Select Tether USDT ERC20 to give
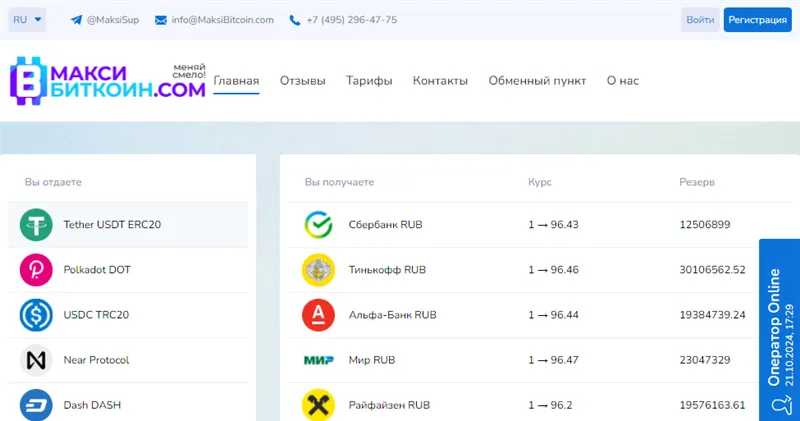Viewport: 800px width, 421px height. (128, 225)
